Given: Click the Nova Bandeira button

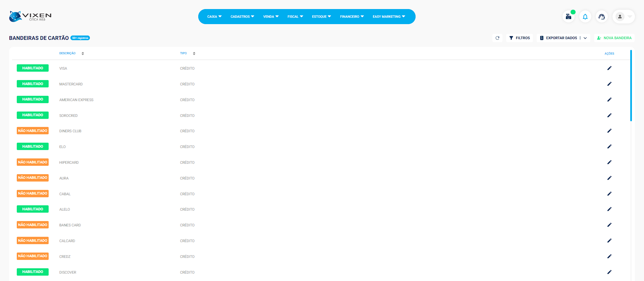Looking at the screenshot, I should [x=614, y=38].
